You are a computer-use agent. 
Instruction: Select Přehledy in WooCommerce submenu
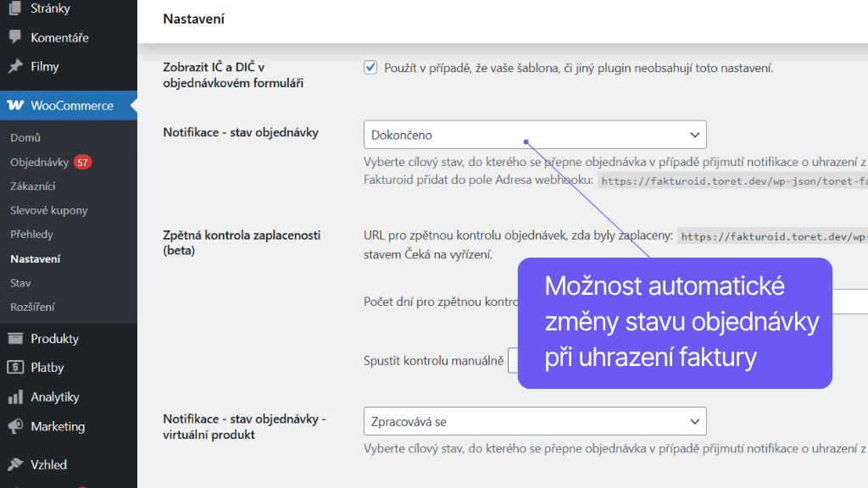[x=31, y=235]
